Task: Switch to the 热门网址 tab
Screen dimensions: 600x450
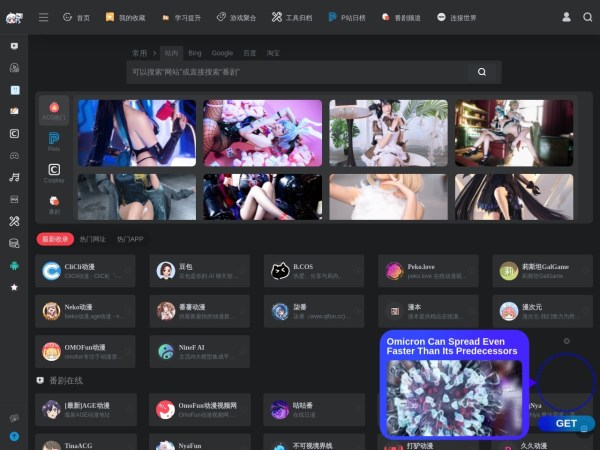Action: point(92,239)
